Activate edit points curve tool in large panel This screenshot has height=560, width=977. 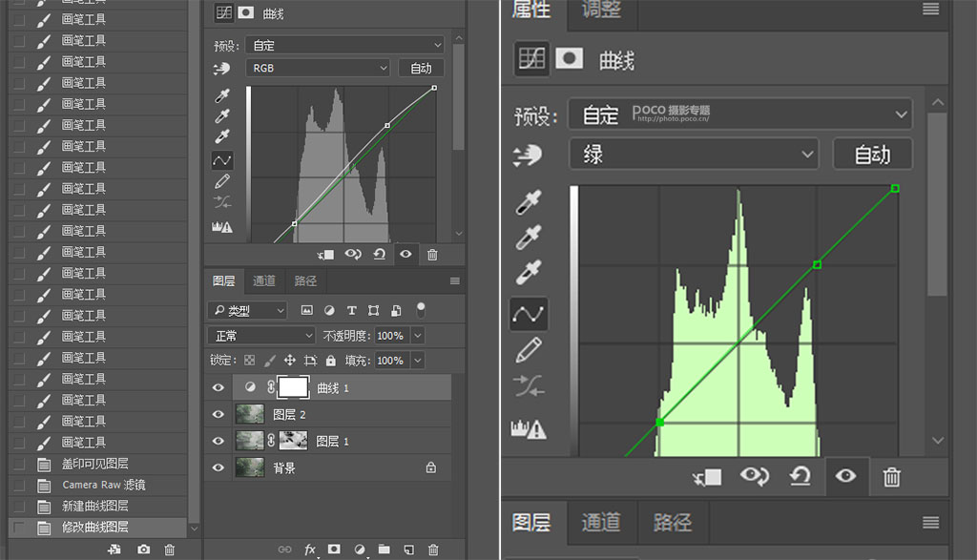click(529, 314)
